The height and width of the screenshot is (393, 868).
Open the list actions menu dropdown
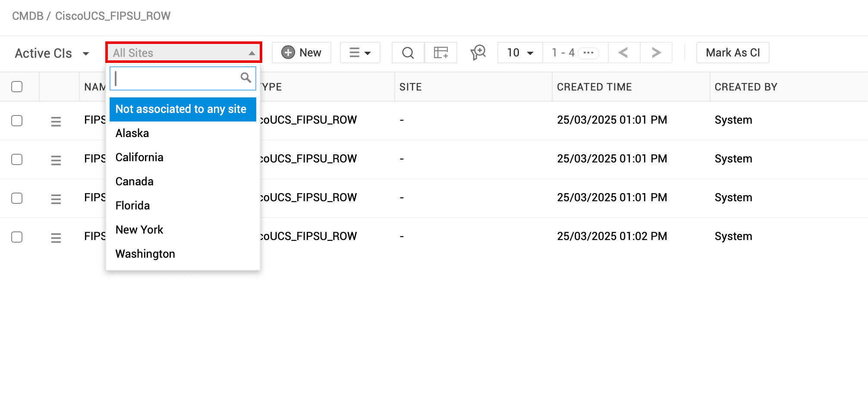360,53
